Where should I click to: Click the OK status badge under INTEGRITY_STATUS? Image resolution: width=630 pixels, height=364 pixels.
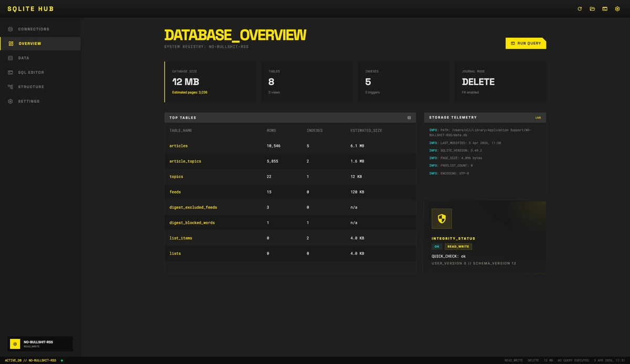coord(437,247)
